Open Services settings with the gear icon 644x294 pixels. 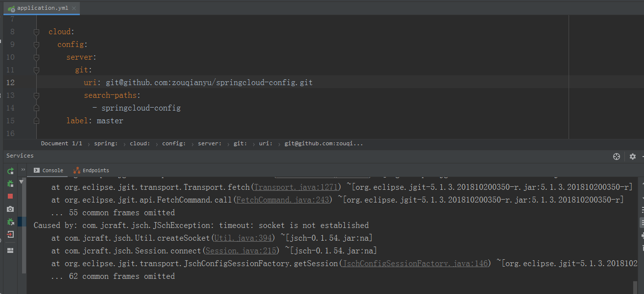633,156
